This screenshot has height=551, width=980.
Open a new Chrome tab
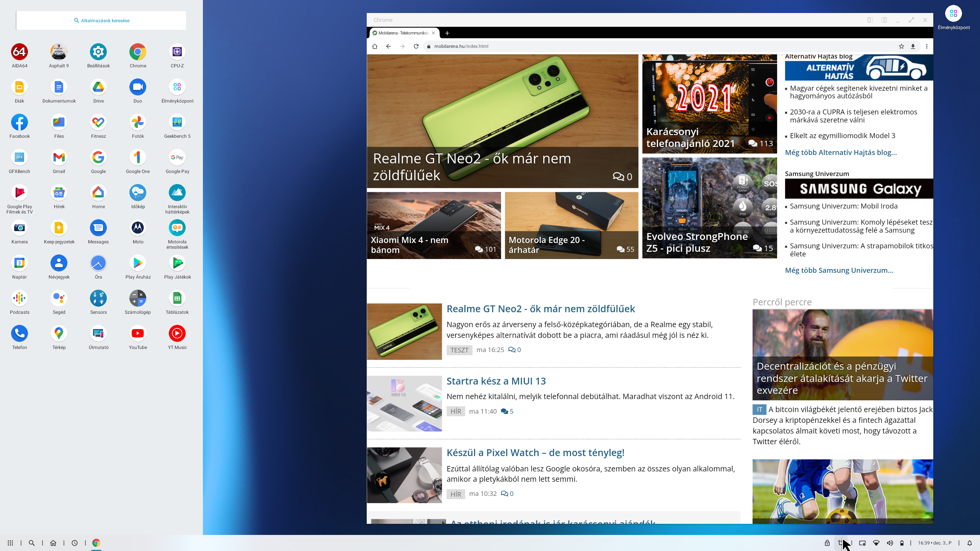pos(447,33)
